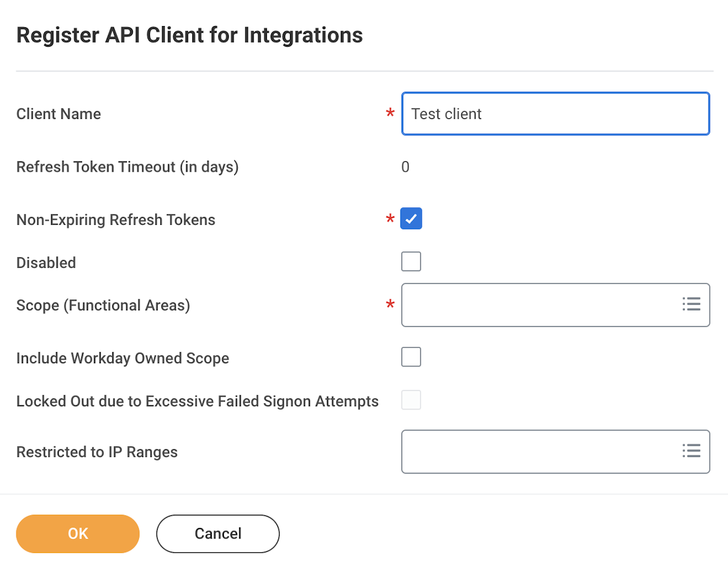
Task: Click the Refresh Token Timeout (in days) label
Action: [127, 167]
